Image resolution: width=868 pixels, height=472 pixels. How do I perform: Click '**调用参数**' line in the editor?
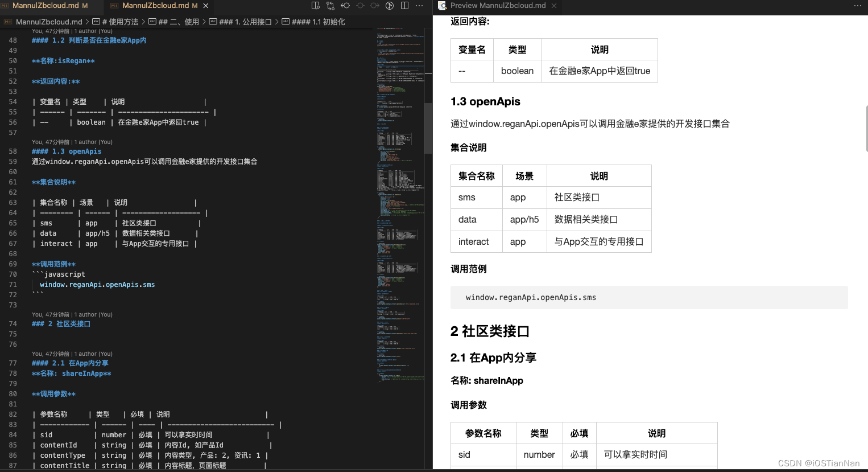53,394
